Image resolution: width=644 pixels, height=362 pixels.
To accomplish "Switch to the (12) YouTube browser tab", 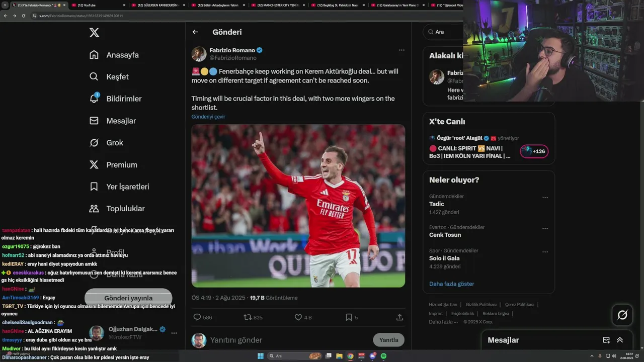I will pos(98,5).
